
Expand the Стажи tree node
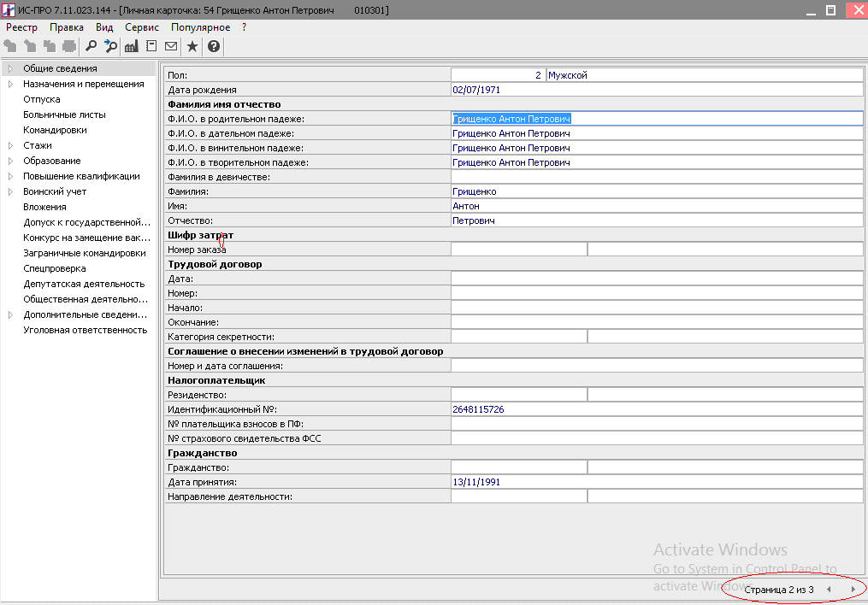click(x=10, y=145)
